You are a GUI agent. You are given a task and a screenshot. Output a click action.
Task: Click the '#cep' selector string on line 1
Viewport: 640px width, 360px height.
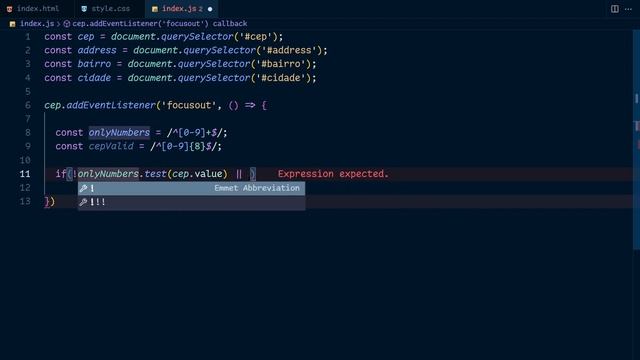point(256,37)
